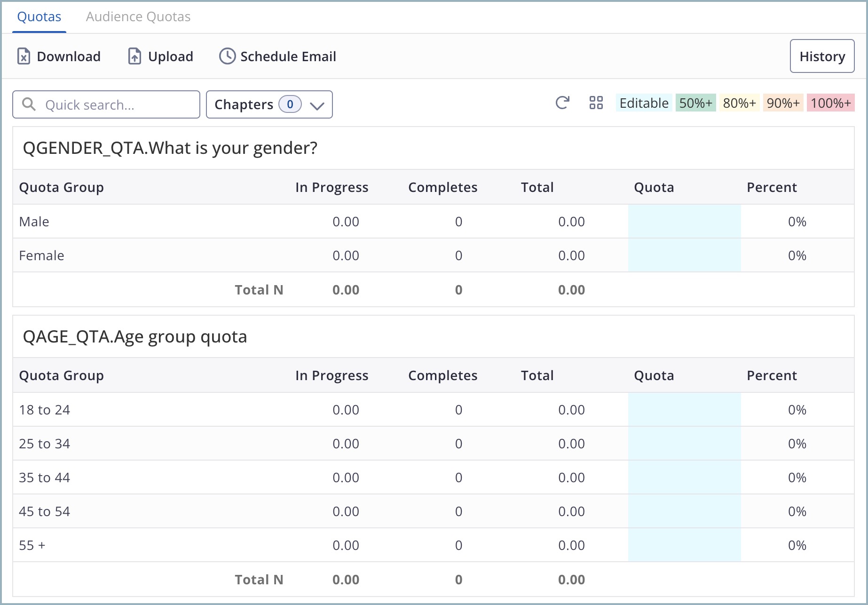The width and height of the screenshot is (868, 605).
Task: Click the refresh quotas icon
Action: pos(562,103)
